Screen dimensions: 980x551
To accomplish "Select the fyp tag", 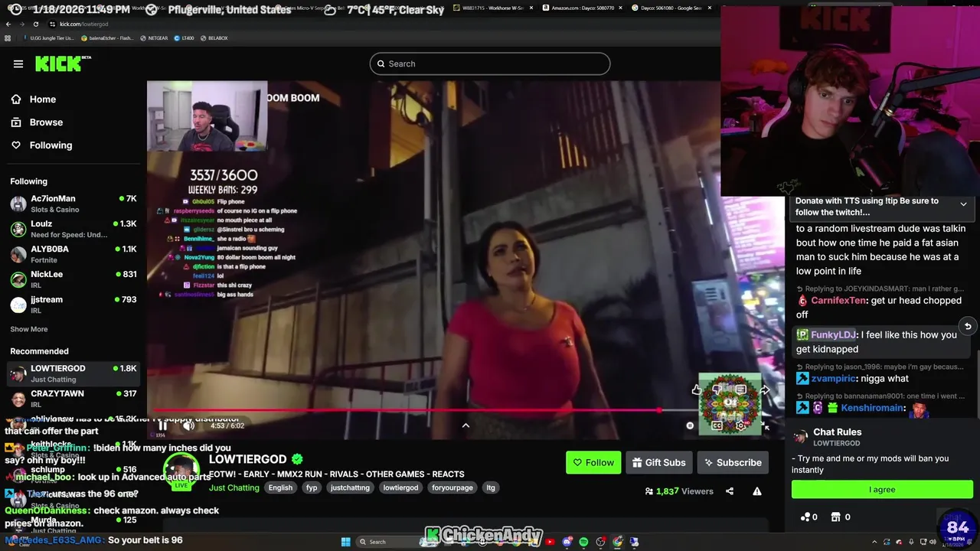I will (x=312, y=487).
